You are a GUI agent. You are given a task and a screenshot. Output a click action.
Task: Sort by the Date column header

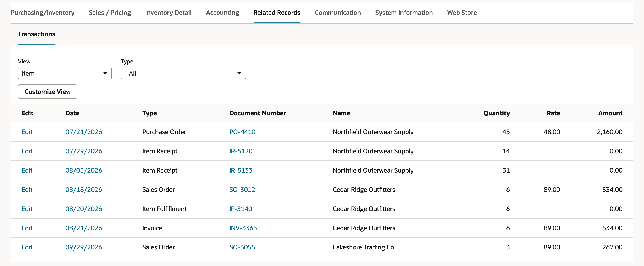pos(72,113)
